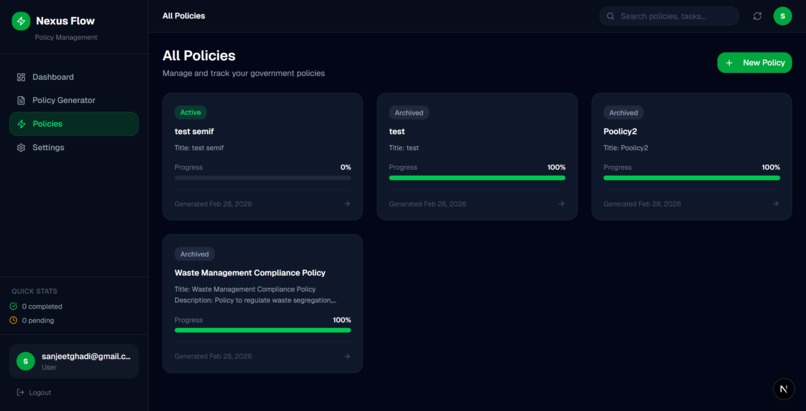Click the Nexus Flow lightning logo icon
806x411 pixels.
click(x=21, y=21)
